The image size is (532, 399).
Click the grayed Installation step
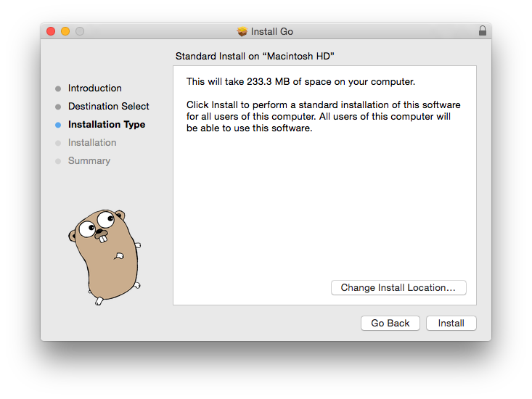click(x=92, y=142)
